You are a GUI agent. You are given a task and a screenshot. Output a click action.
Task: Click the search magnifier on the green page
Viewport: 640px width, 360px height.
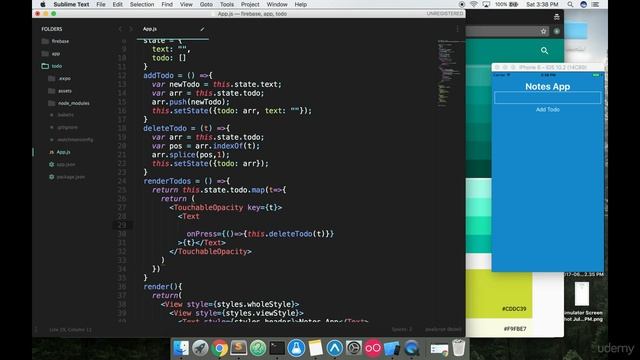[544, 51]
